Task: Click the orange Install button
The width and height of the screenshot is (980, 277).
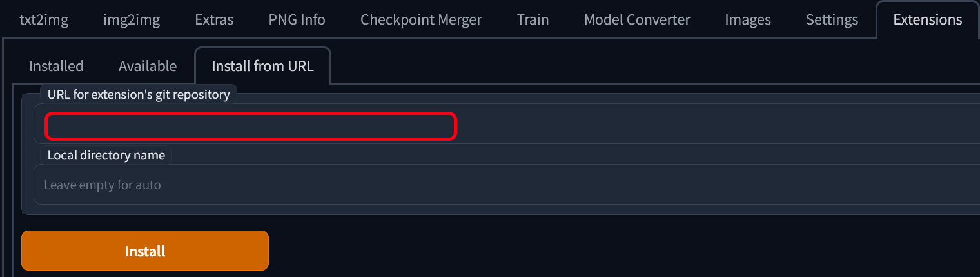Action: pyautogui.click(x=145, y=251)
